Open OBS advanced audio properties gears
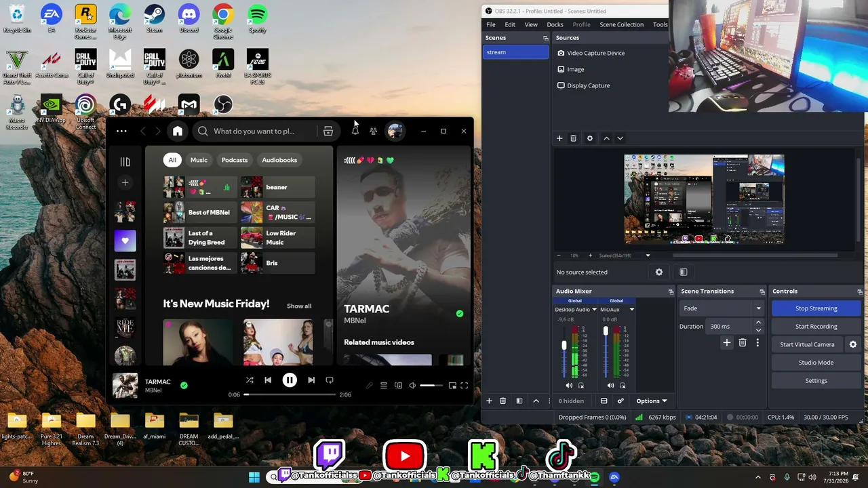 (620, 401)
